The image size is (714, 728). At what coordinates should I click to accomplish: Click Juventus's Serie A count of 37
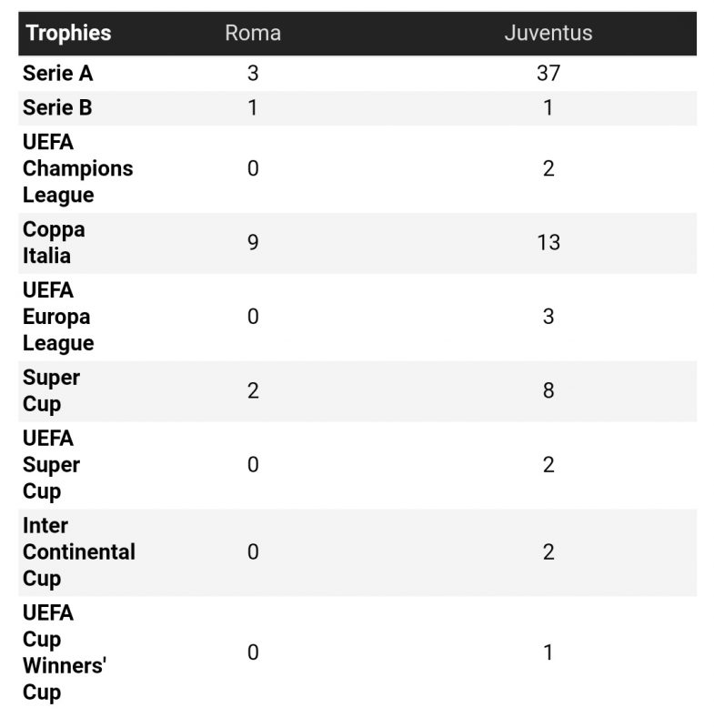[548, 74]
